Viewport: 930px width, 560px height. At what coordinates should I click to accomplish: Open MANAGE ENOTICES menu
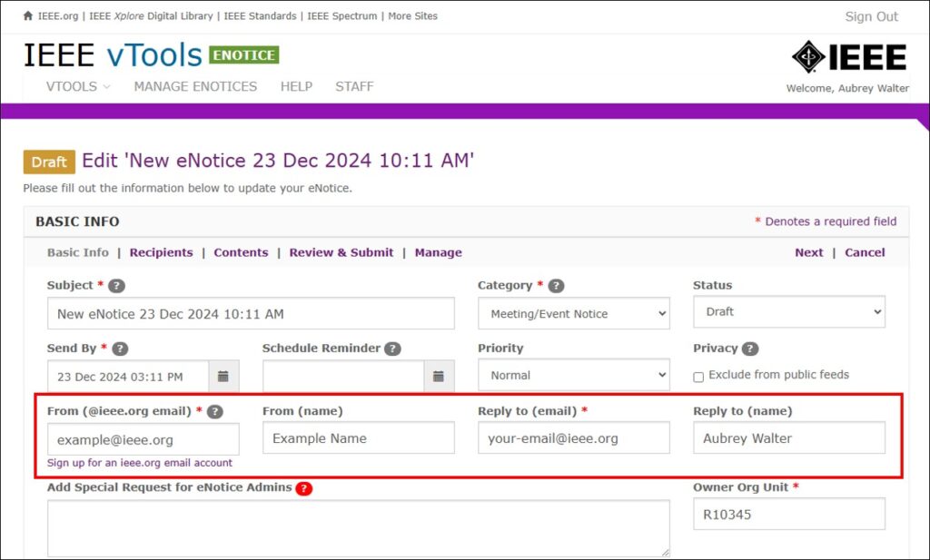pyautogui.click(x=196, y=86)
